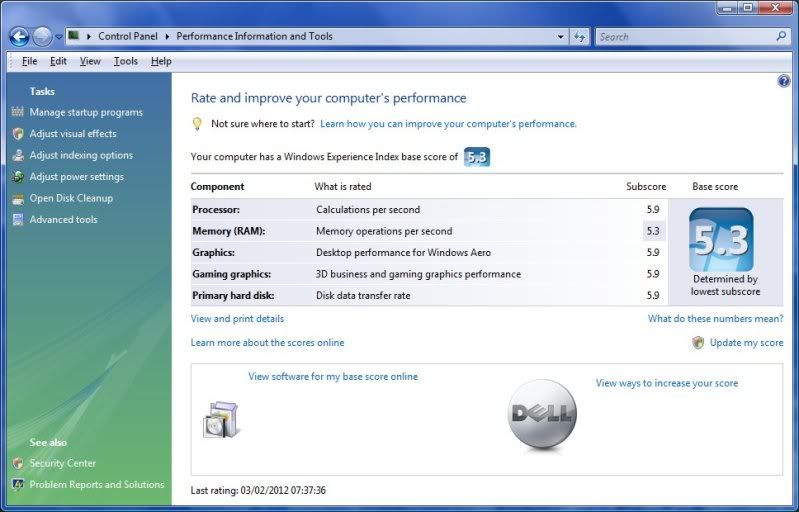The image size is (799, 512).
Task: Select the Processor row label
Action: [216, 209]
